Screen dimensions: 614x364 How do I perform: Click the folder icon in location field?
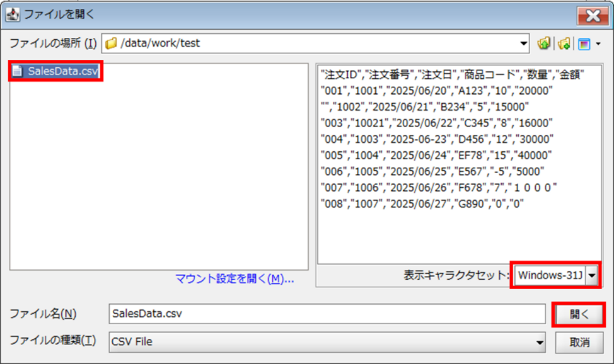tap(111, 43)
